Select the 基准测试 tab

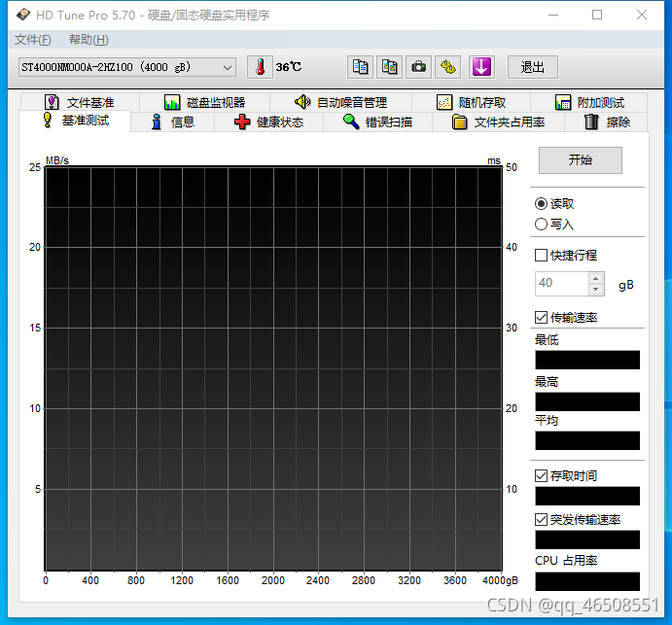pos(76,121)
